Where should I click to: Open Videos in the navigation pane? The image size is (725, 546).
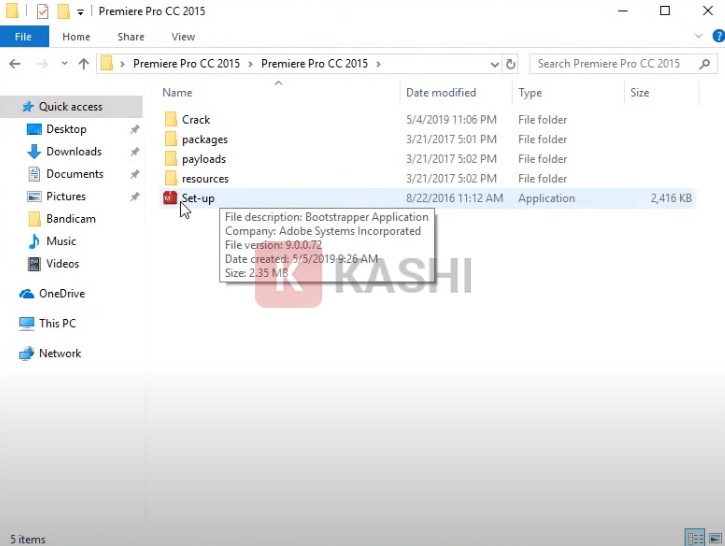coord(62,264)
